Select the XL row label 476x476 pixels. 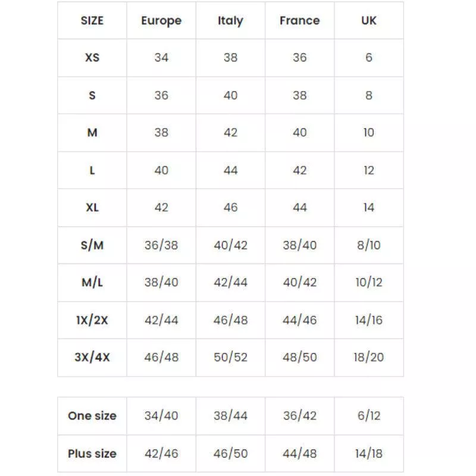pos(92,208)
